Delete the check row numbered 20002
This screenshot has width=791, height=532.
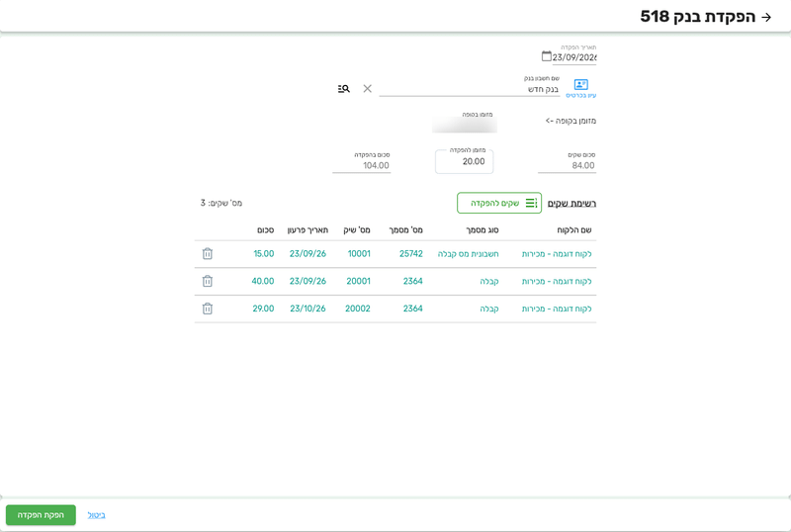208,308
